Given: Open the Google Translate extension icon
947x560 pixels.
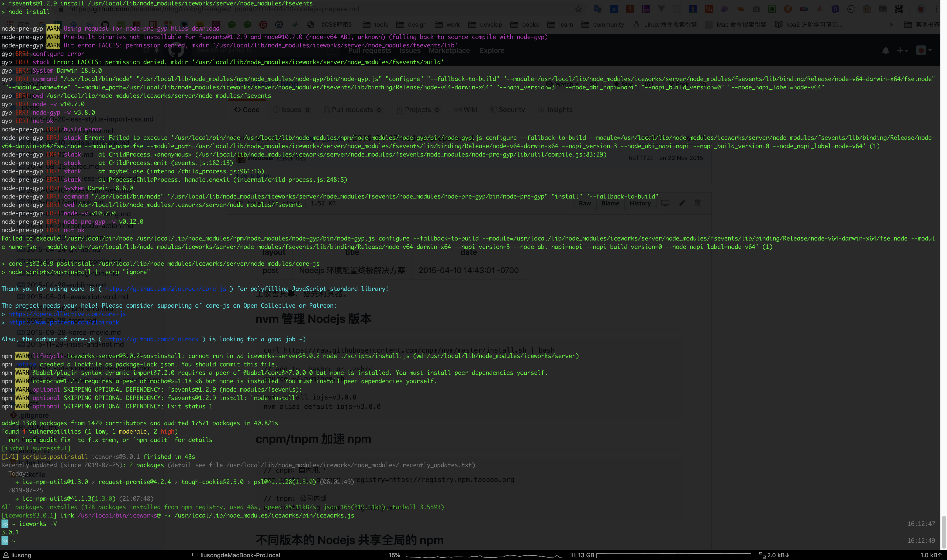Looking at the screenshot, I should coord(598,9).
